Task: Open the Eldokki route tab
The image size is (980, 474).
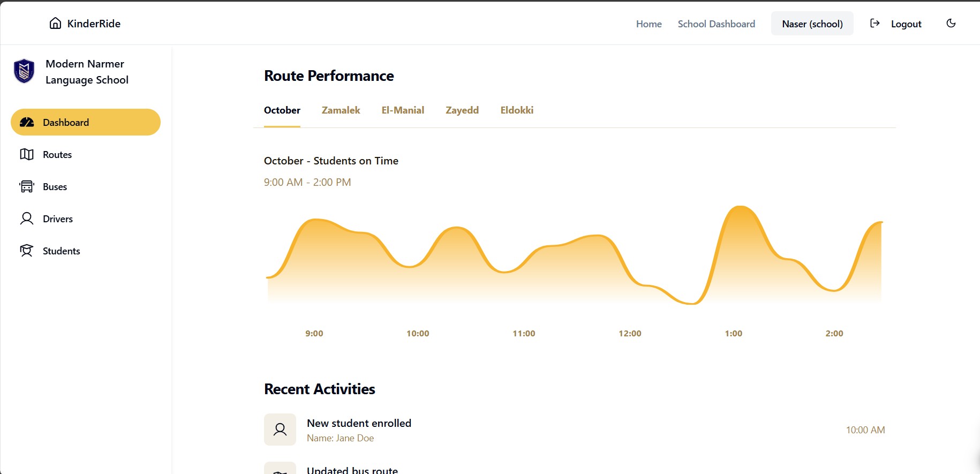Action: 517,110
